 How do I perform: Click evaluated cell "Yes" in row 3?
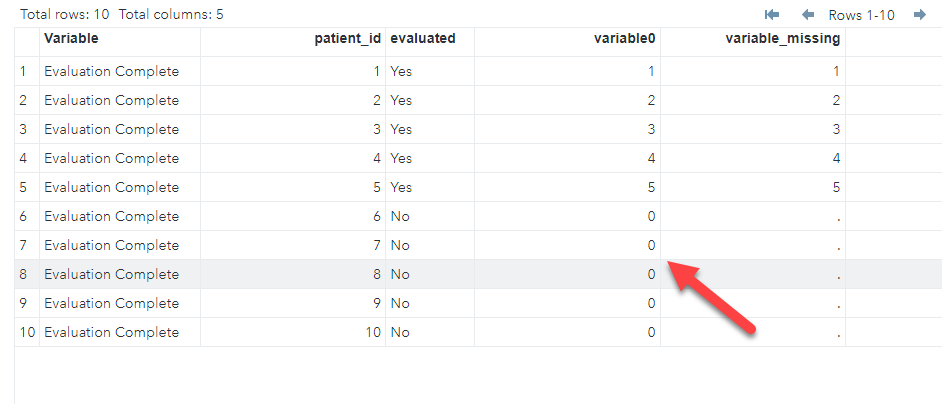click(401, 129)
